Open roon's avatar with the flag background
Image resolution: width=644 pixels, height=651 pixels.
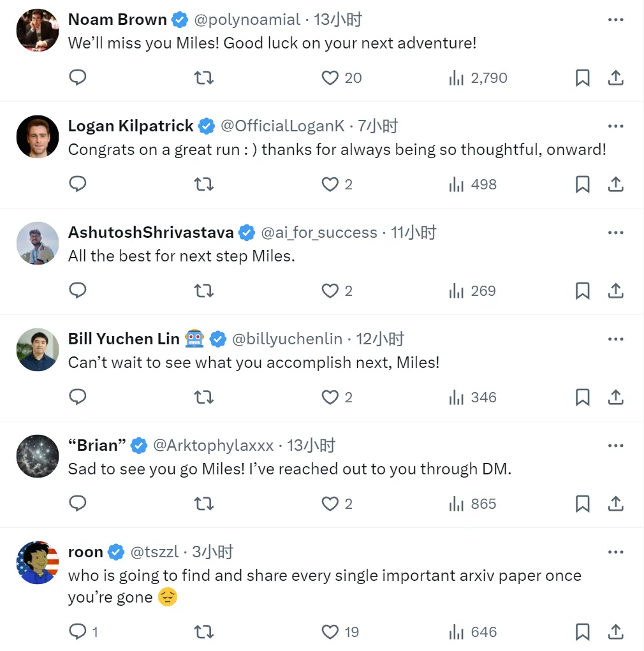pyautogui.click(x=38, y=562)
